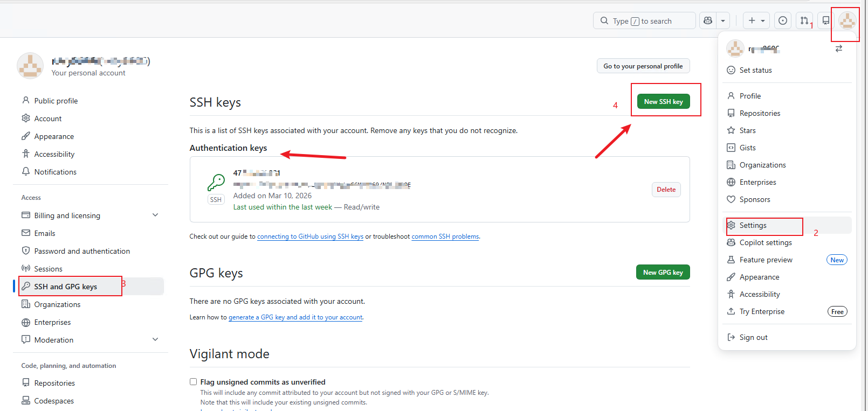Open Copilot settings from user menu

(787, 242)
